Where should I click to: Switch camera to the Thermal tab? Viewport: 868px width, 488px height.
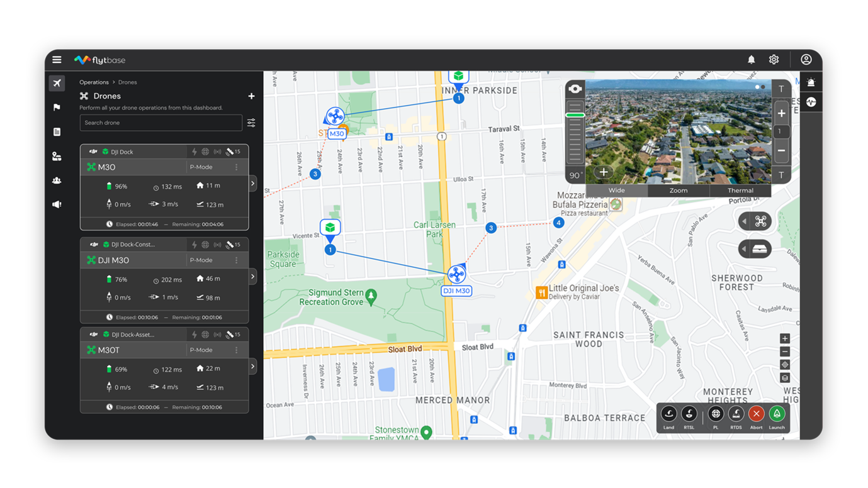pyautogui.click(x=740, y=191)
